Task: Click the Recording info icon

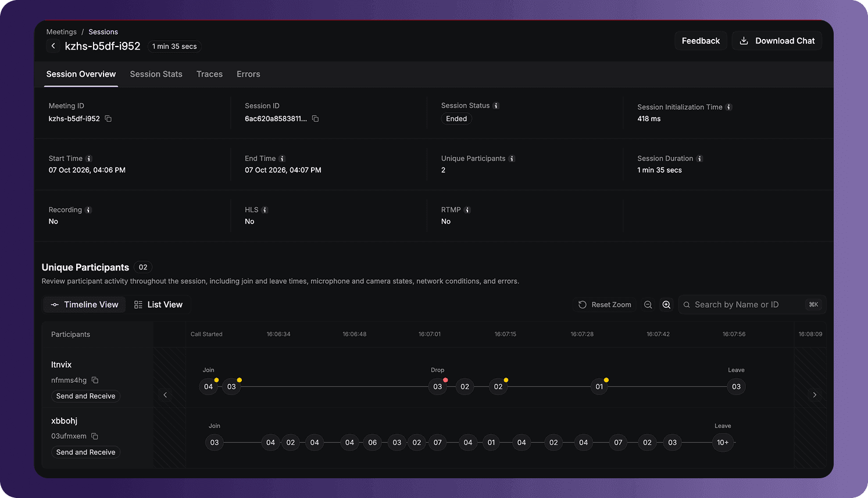Action: tap(88, 210)
